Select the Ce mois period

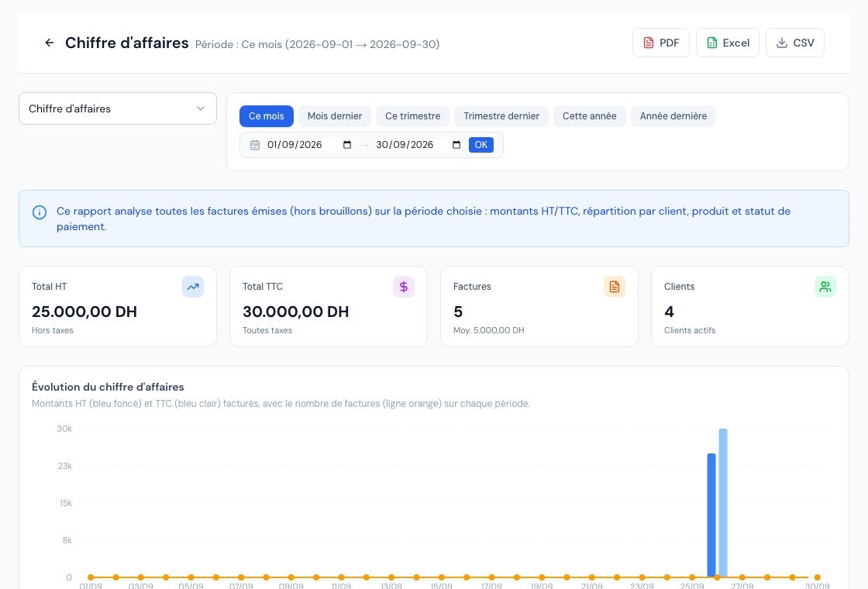click(x=267, y=116)
